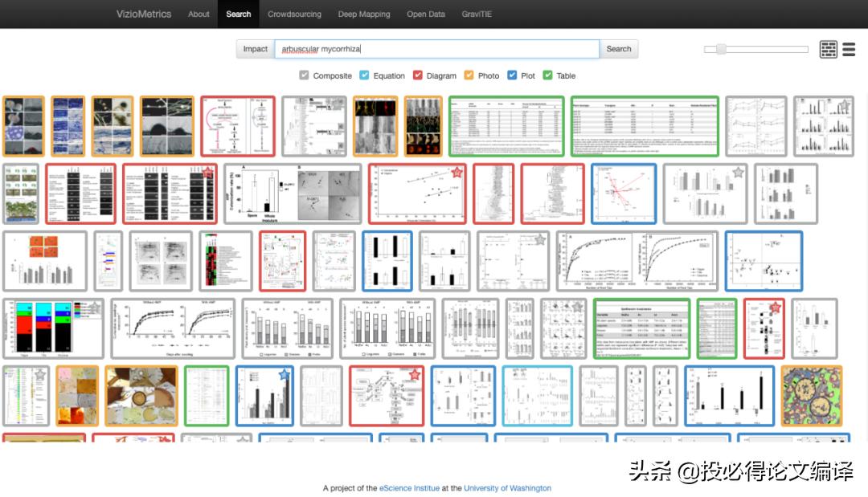
Task: Open the colorful cell micrograph thumbnail with orange border
Action: click(x=812, y=396)
